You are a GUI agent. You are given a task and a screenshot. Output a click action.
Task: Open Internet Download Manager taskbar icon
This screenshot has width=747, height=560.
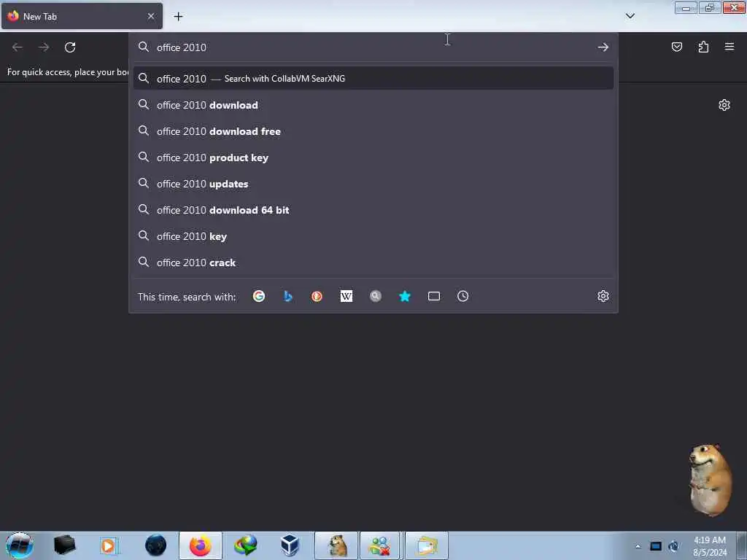(x=245, y=545)
